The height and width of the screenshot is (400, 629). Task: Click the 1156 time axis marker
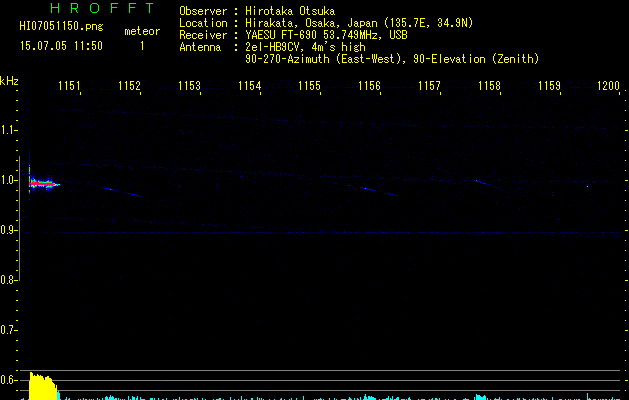pos(369,86)
